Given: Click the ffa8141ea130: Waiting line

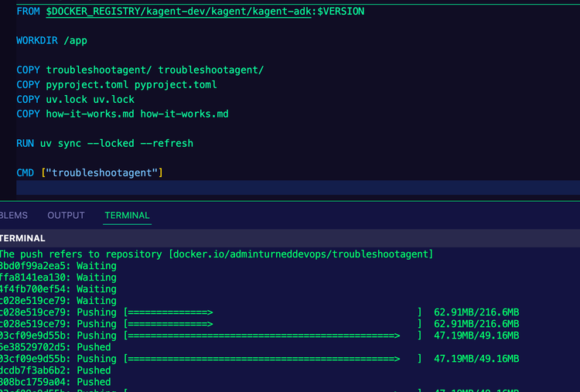Looking at the screenshot, I should (58, 278).
